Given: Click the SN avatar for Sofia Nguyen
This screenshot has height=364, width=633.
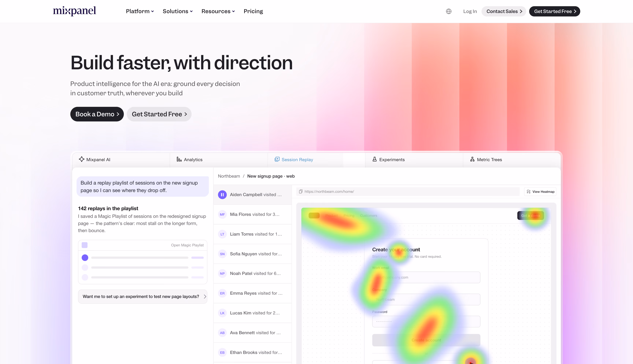Looking at the screenshot, I should point(222,254).
